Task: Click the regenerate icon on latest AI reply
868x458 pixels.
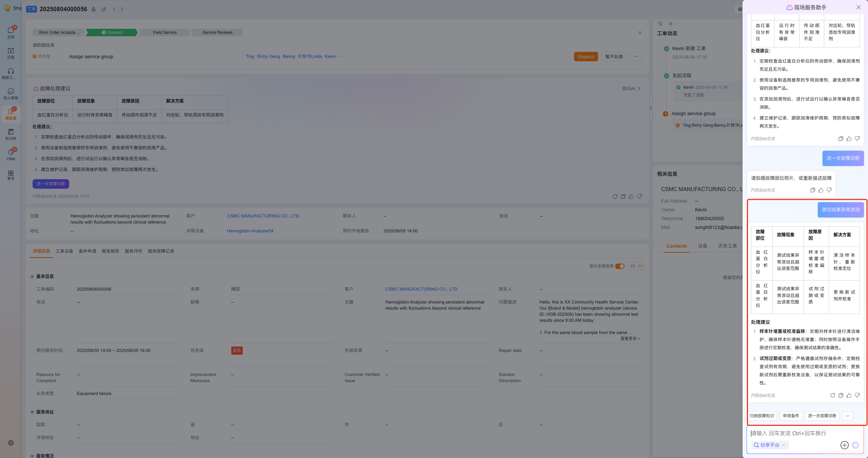Action: point(832,395)
